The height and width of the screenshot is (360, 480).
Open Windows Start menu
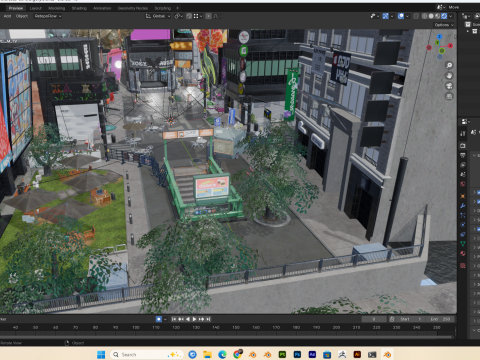[101, 355]
